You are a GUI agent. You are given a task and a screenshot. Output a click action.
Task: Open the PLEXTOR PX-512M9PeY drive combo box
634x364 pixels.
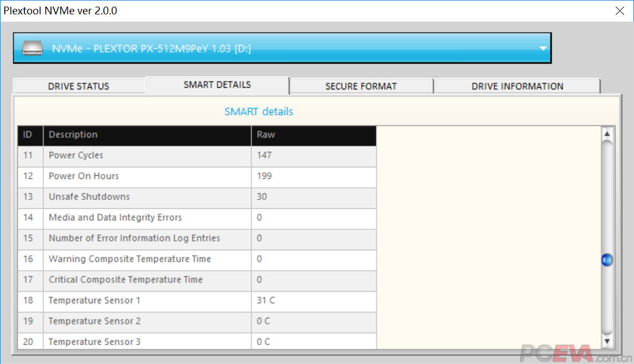coord(282,48)
